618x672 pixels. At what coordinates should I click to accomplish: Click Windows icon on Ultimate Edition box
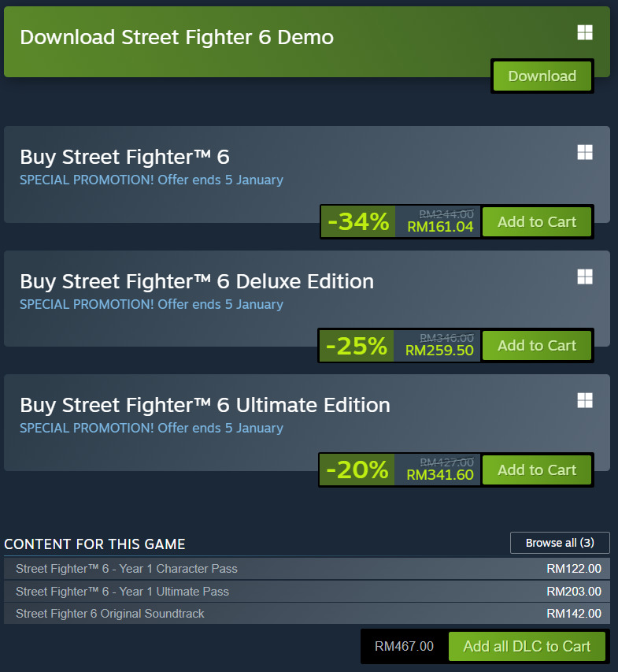(584, 400)
